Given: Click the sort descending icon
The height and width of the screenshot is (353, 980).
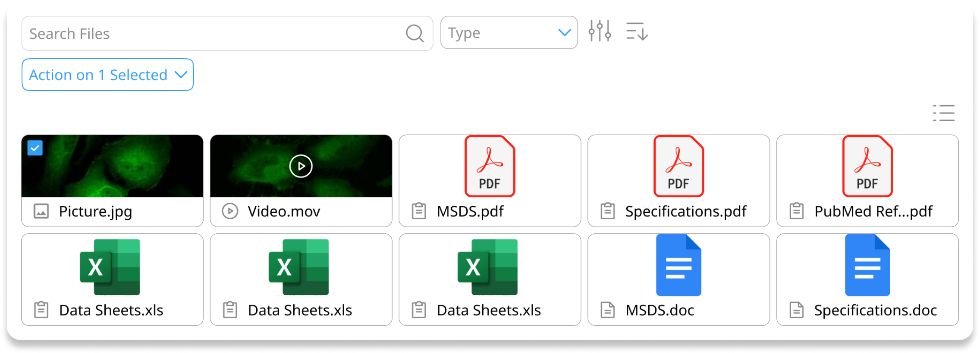Looking at the screenshot, I should (637, 32).
